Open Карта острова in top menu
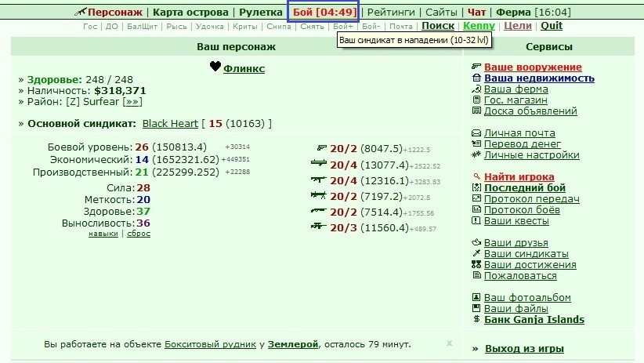The height and width of the screenshot is (363, 644). pos(190,13)
